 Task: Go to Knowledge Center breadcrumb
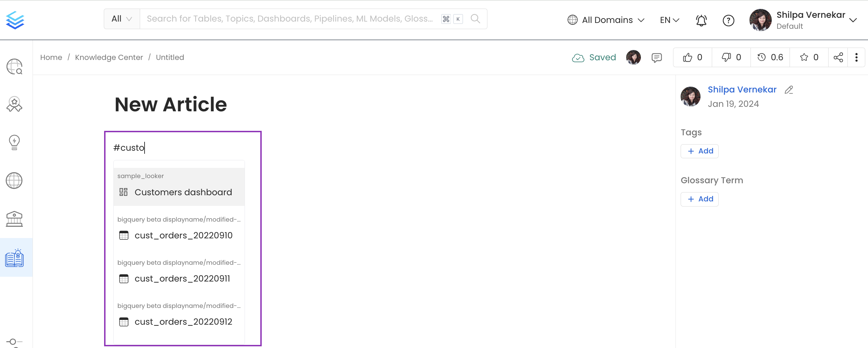coord(109,57)
